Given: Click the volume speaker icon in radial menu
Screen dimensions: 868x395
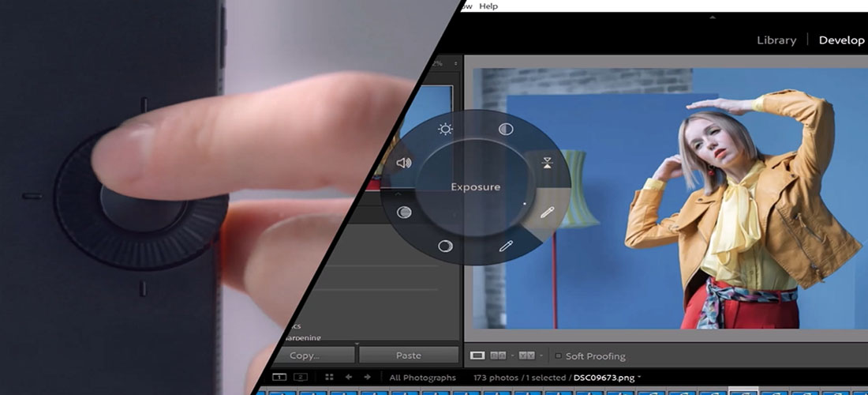Looking at the screenshot, I should 404,163.
